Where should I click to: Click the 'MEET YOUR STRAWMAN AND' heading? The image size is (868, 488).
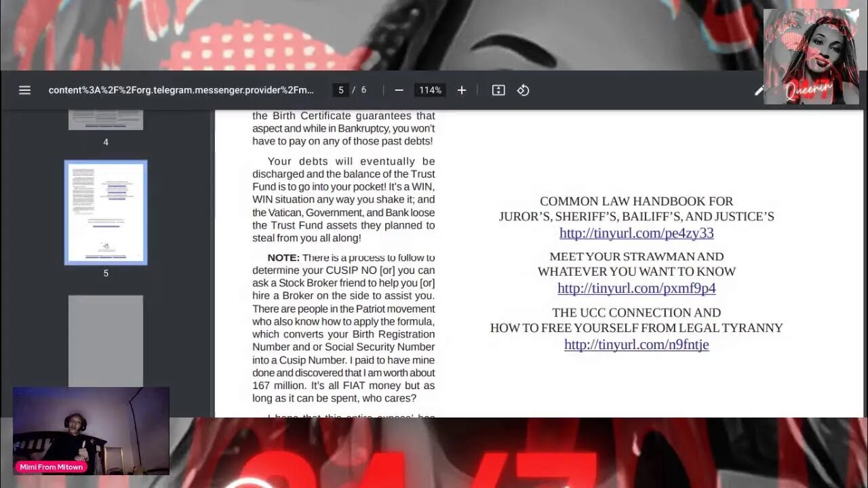(x=637, y=257)
